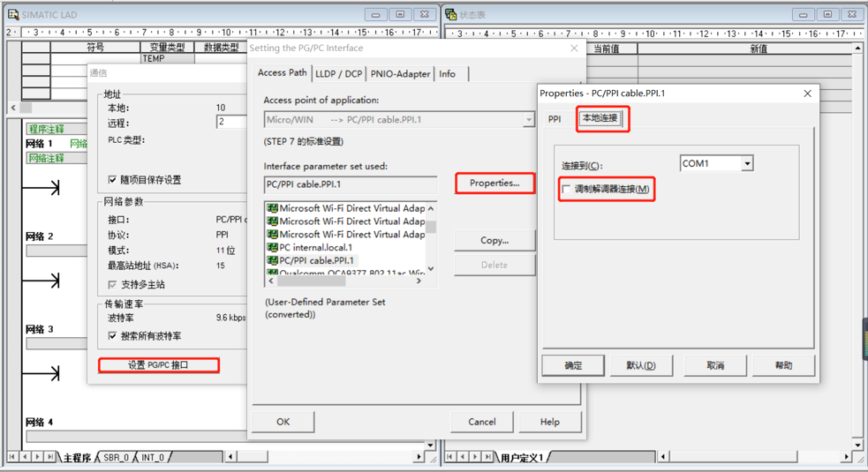Close the Properties PC/PPI cable dialog
The width and height of the screenshot is (868, 472).
coord(808,94)
